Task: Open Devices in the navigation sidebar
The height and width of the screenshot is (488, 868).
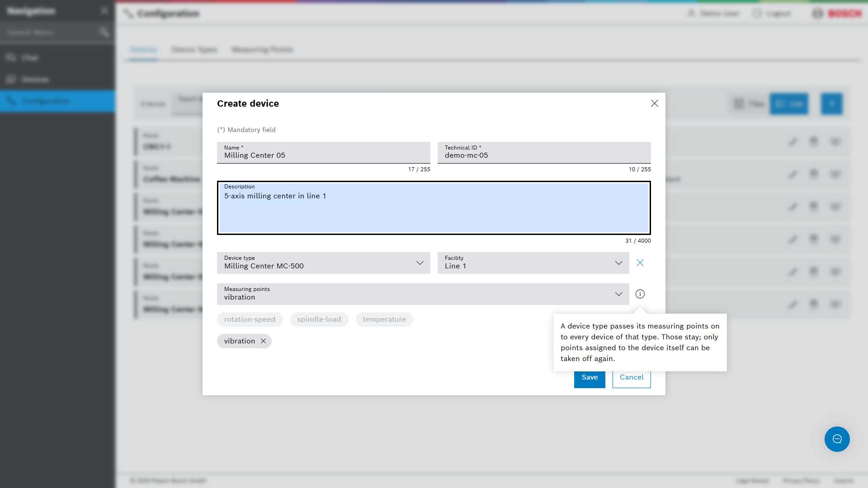Action: (57, 80)
